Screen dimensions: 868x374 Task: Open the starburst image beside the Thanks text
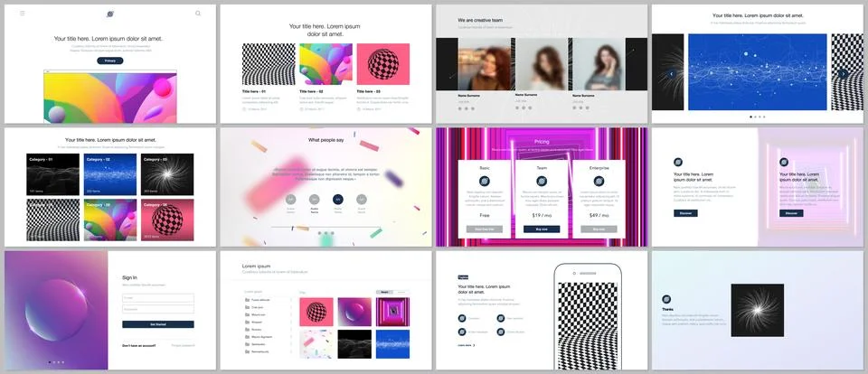(758, 311)
